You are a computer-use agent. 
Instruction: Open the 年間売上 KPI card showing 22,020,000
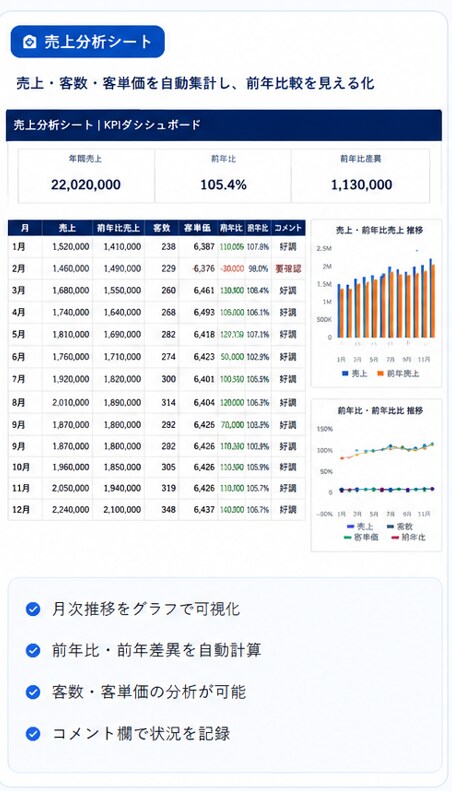click(x=86, y=176)
